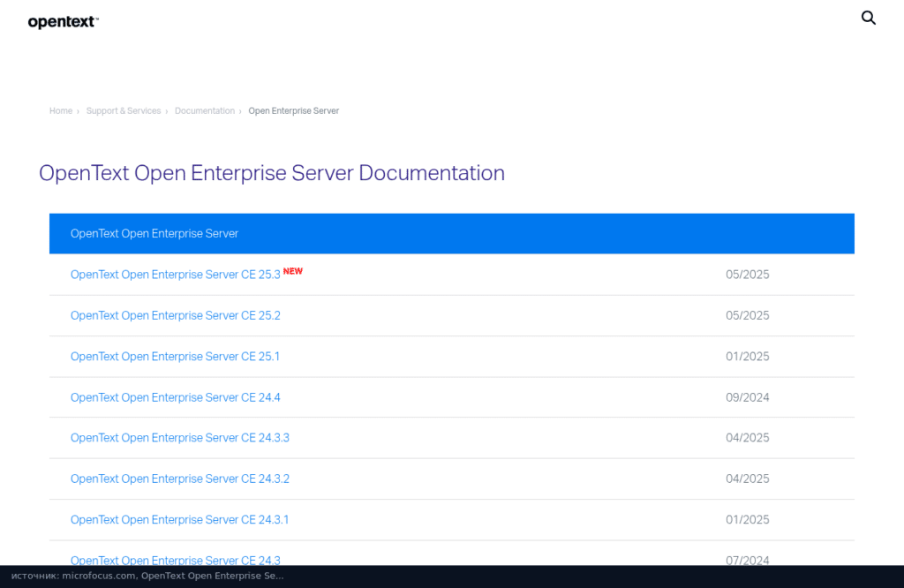The width and height of the screenshot is (904, 588).
Task: Click the 05/2025 date in CE 25.2 row
Action: click(747, 315)
